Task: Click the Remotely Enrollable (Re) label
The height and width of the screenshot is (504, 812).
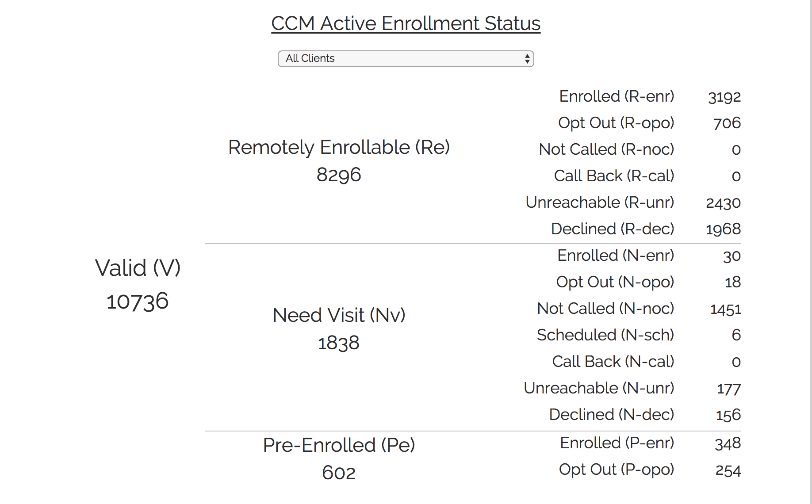Action: [x=339, y=147]
